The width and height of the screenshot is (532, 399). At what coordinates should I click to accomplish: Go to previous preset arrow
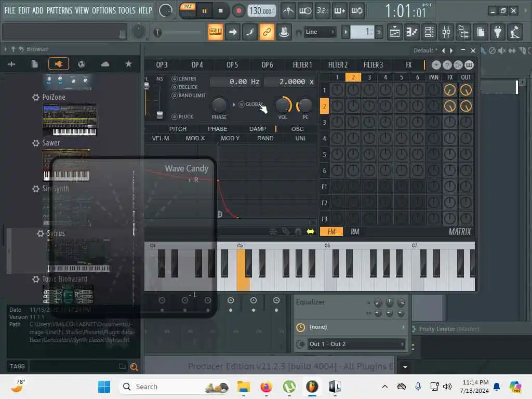point(443,50)
